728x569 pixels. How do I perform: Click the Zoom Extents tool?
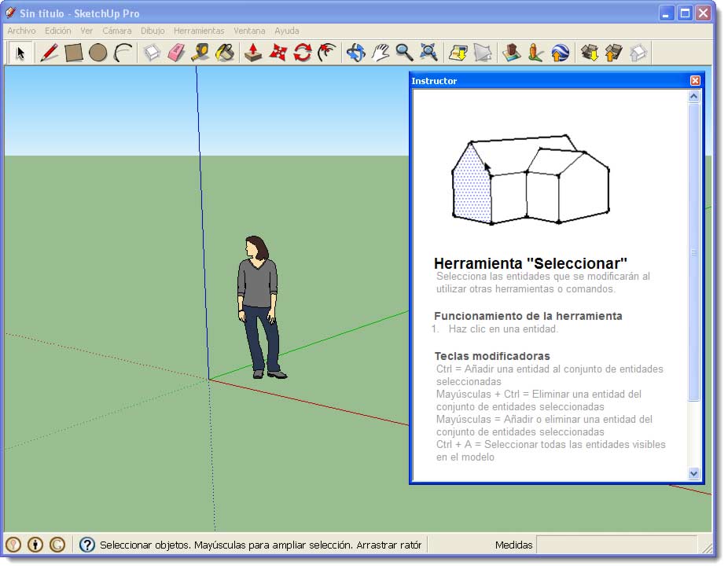pyautogui.click(x=428, y=53)
